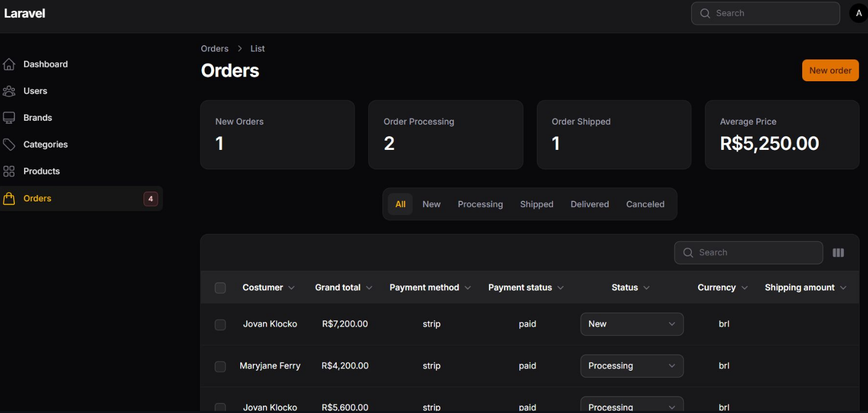Click the Users group icon in sidebar
This screenshot has height=413, width=868.
(9, 91)
